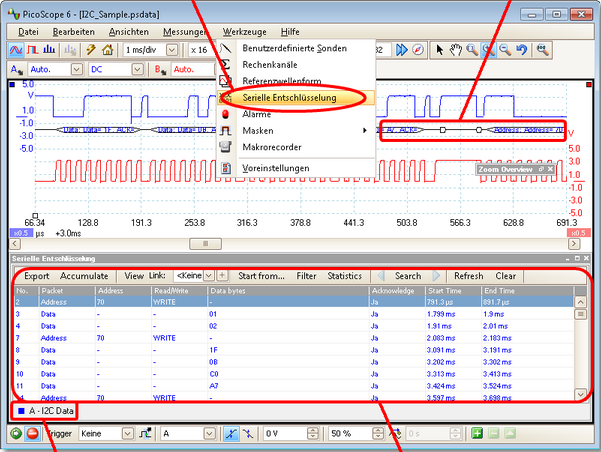
Task: Select row 8 with data byte 1F
Action: pyautogui.click(x=294, y=350)
